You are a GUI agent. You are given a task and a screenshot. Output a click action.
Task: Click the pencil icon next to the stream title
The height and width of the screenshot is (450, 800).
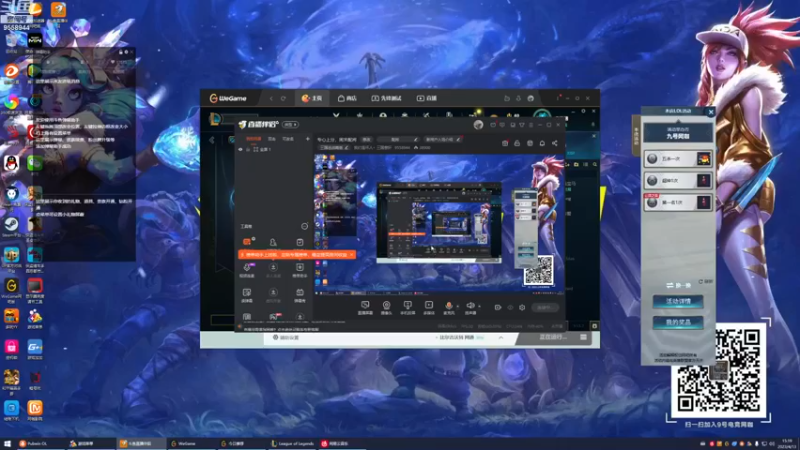(x=416, y=139)
